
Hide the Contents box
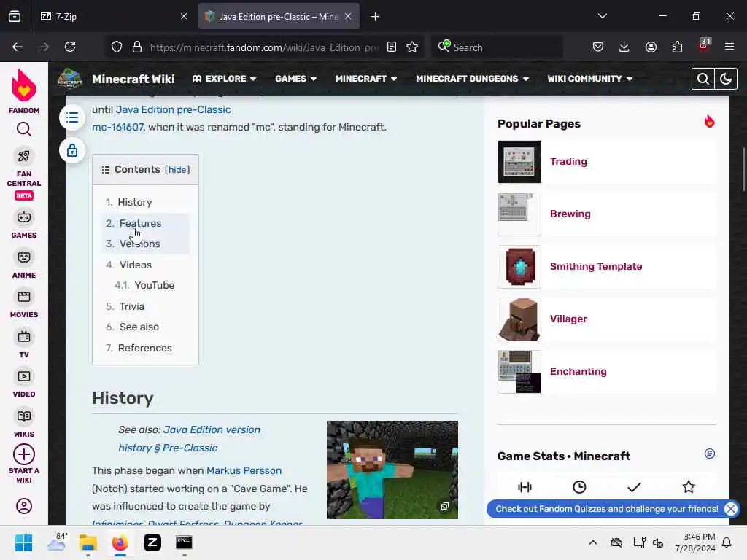pos(177,170)
